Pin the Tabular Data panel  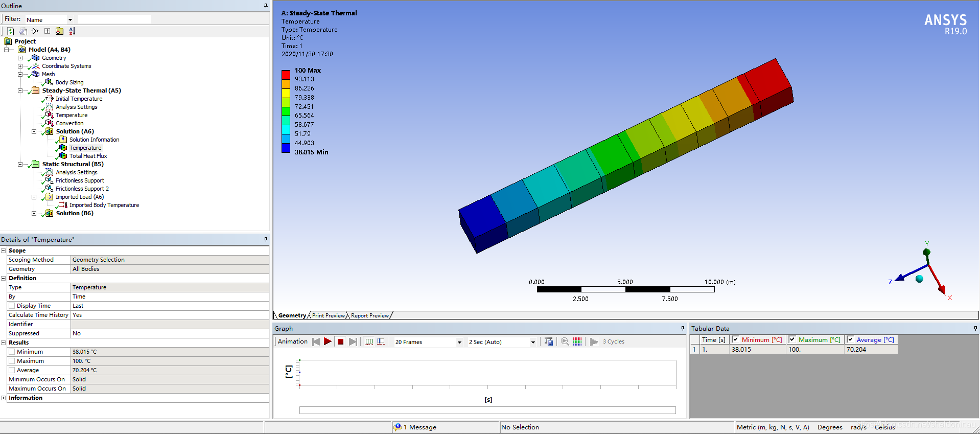click(x=975, y=328)
